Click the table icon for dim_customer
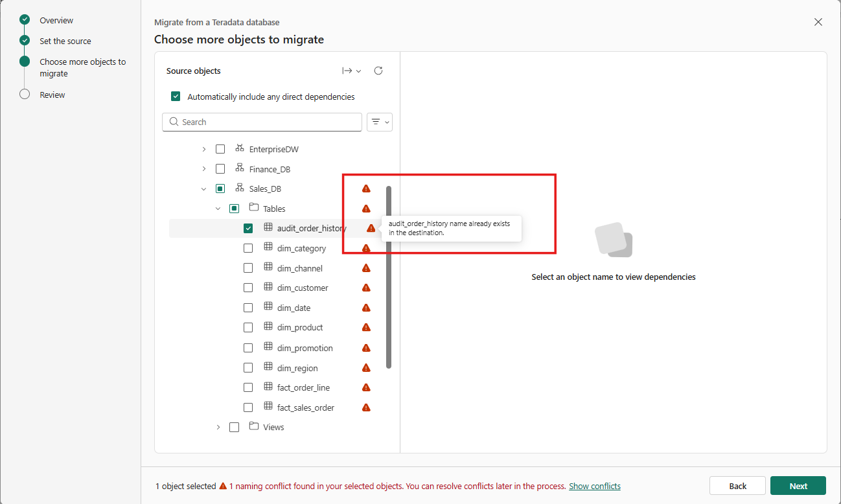 pos(268,287)
